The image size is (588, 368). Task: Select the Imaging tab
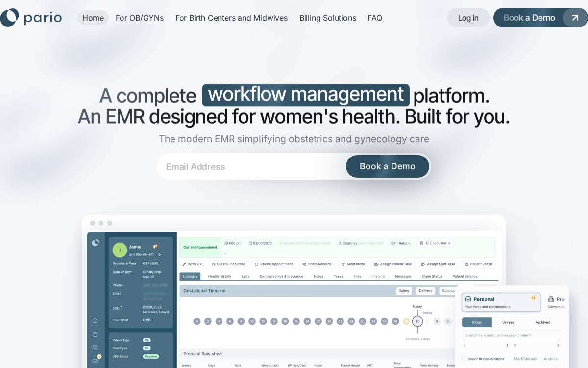(378, 276)
